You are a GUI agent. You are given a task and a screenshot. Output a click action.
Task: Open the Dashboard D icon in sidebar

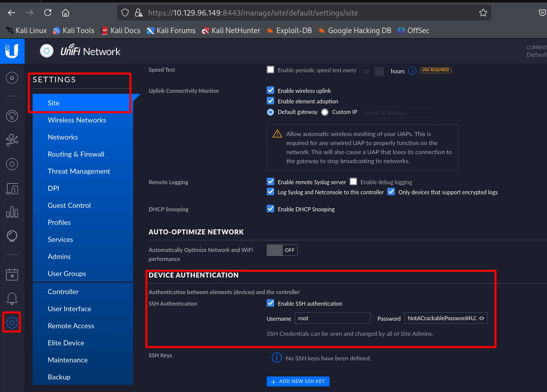click(x=12, y=78)
